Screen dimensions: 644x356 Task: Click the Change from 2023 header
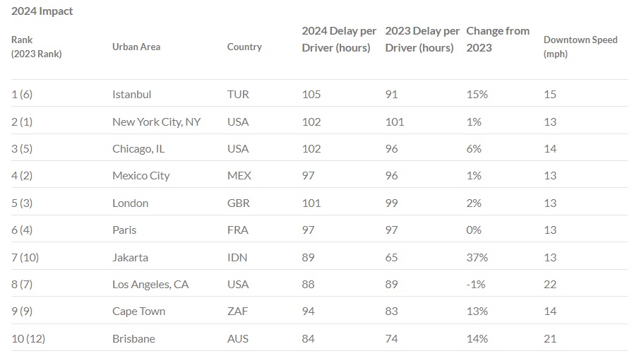[x=499, y=40]
